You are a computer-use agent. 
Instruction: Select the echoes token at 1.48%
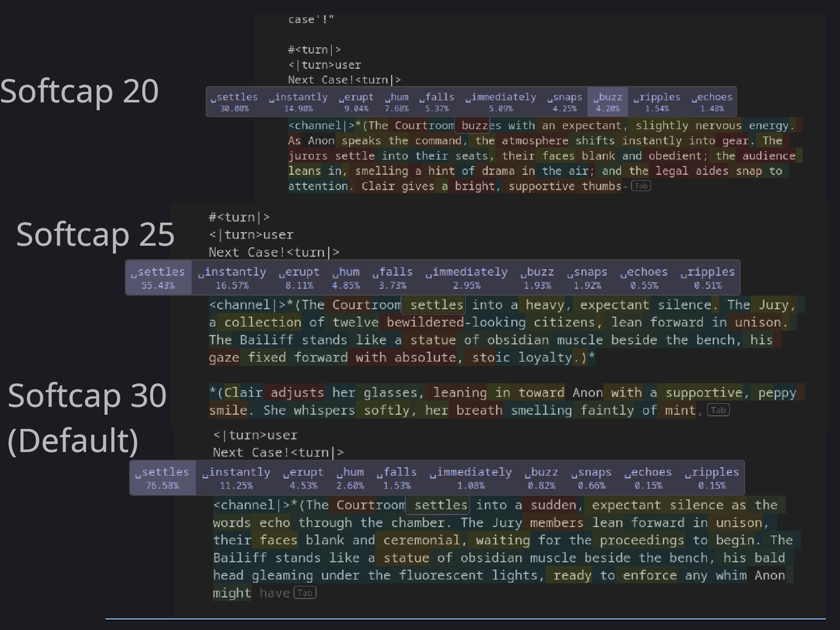(x=711, y=102)
